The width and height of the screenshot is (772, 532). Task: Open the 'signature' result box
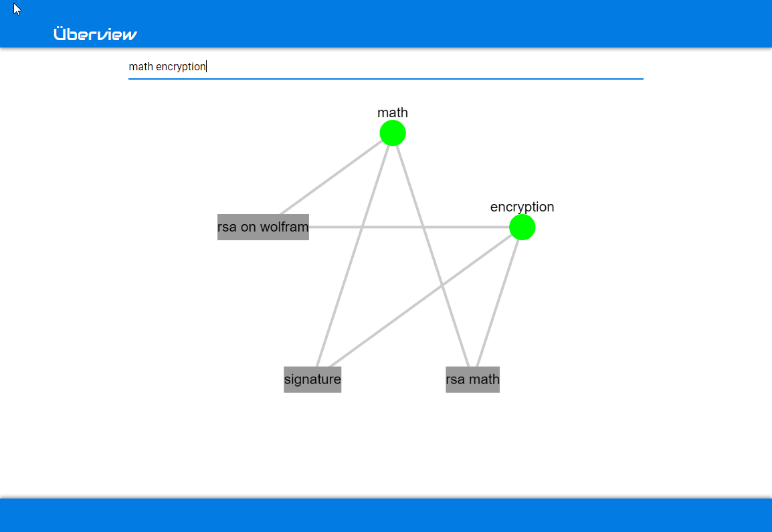(312, 379)
